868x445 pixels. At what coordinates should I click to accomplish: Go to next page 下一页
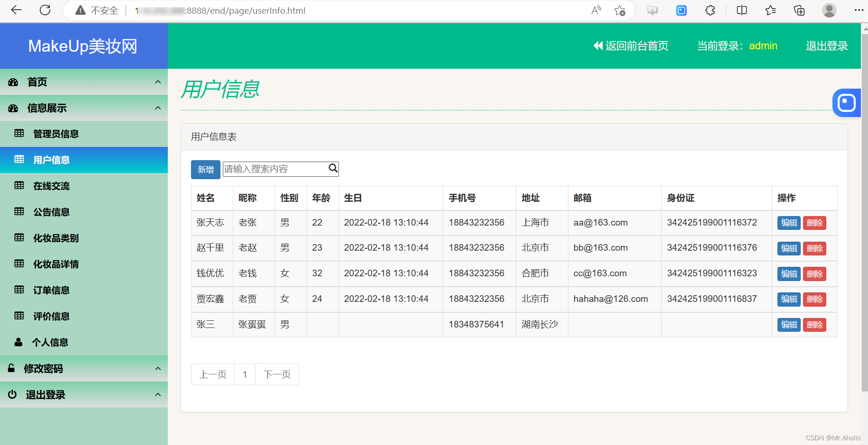277,374
